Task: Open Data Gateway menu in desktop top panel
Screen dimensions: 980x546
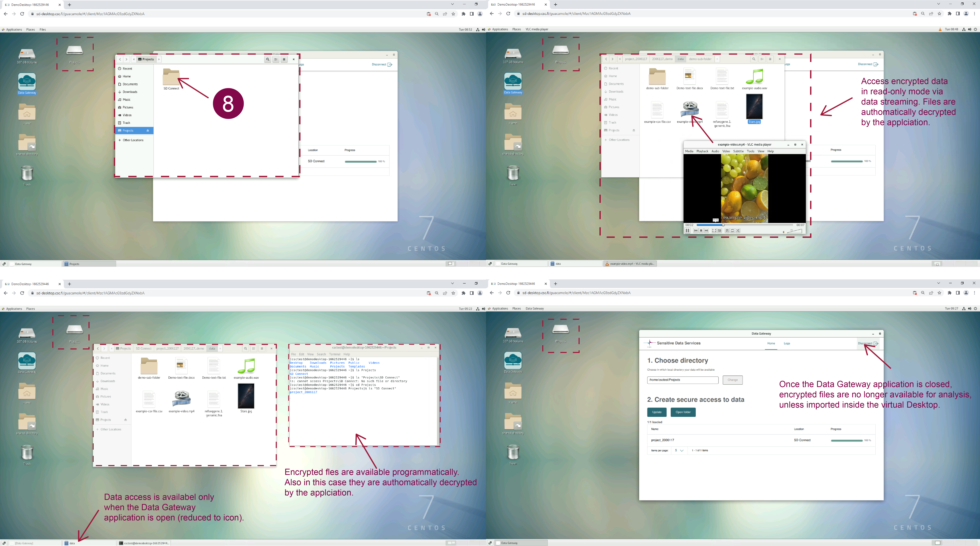Action: pos(534,309)
